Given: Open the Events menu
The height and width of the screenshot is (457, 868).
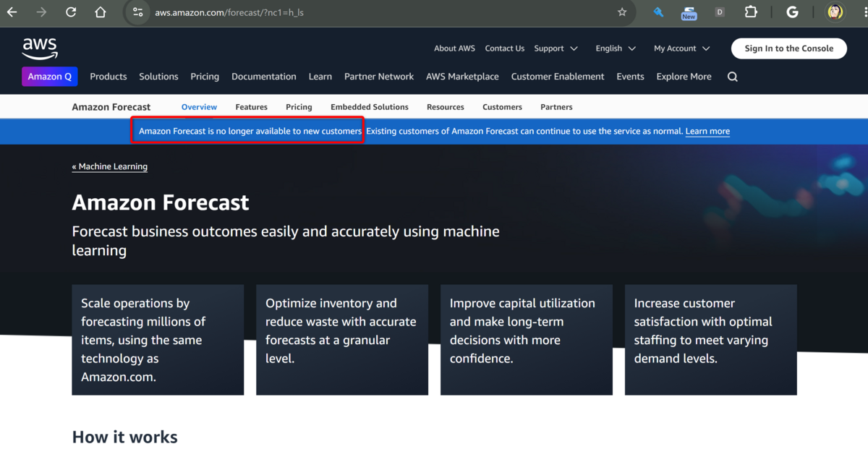Looking at the screenshot, I should point(630,77).
